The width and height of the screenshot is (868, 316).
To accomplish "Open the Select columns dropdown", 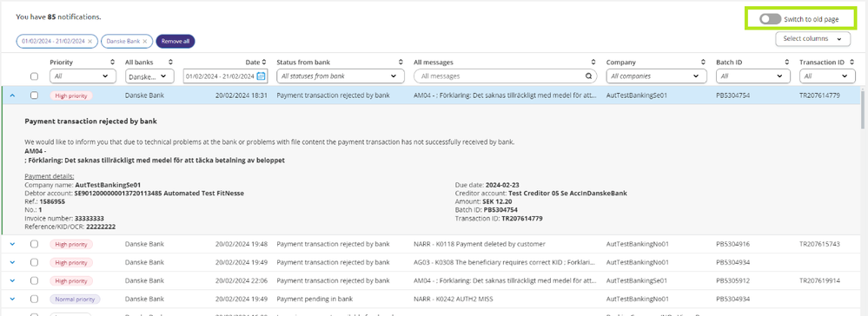I will pos(812,39).
